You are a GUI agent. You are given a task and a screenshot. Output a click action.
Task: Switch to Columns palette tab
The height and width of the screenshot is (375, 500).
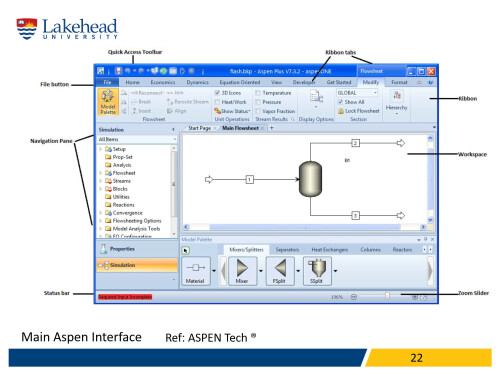click(370, 250)
